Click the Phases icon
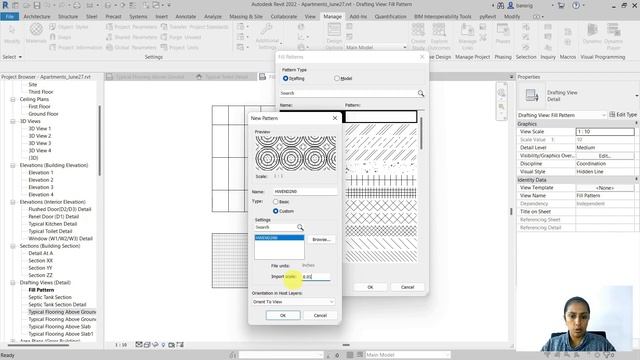 coord(503,30)
